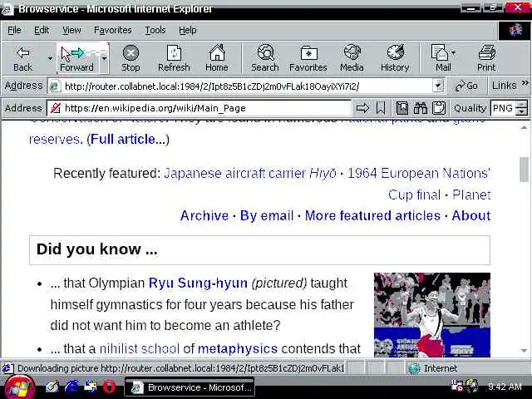Screen dimensions: 532x399
Task: Select the Browservice taskbar button
Action: [x=190, y=387]
